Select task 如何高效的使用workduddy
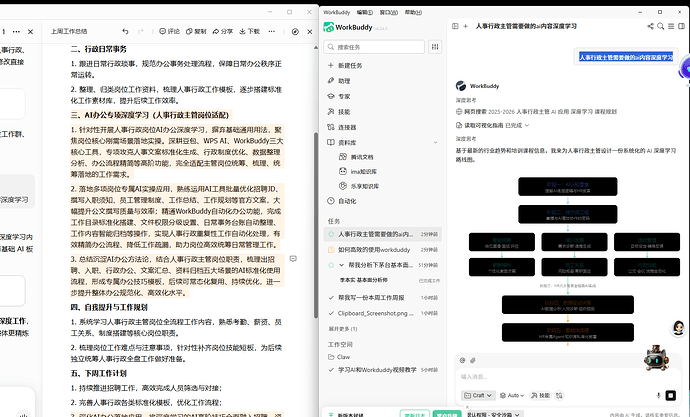690x417 pixels. pyautogui.click(x=382, y=249)
